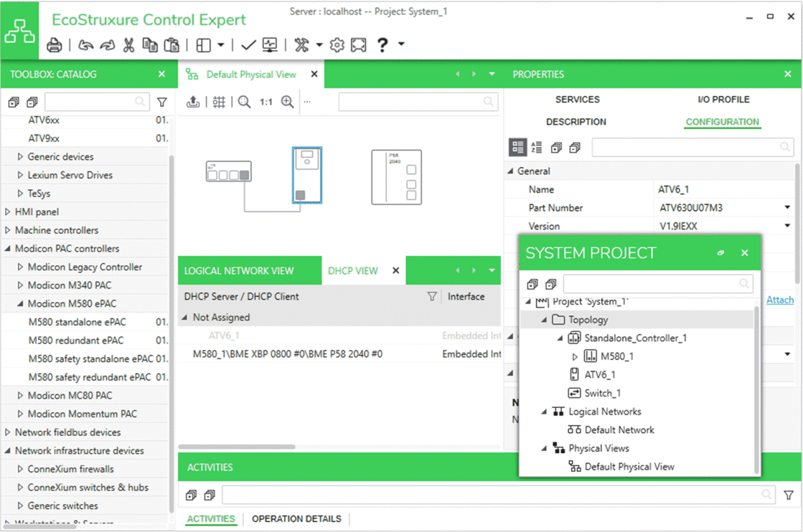Click the window layout icon in the main toolbar
The height and width of the screenshot is (532, 803).
[203, 45]
